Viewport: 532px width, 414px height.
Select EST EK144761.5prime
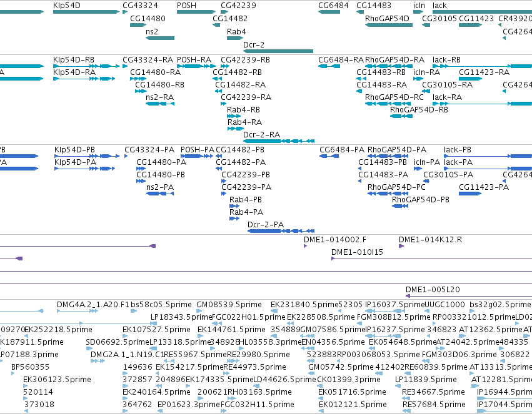point(231,330)
